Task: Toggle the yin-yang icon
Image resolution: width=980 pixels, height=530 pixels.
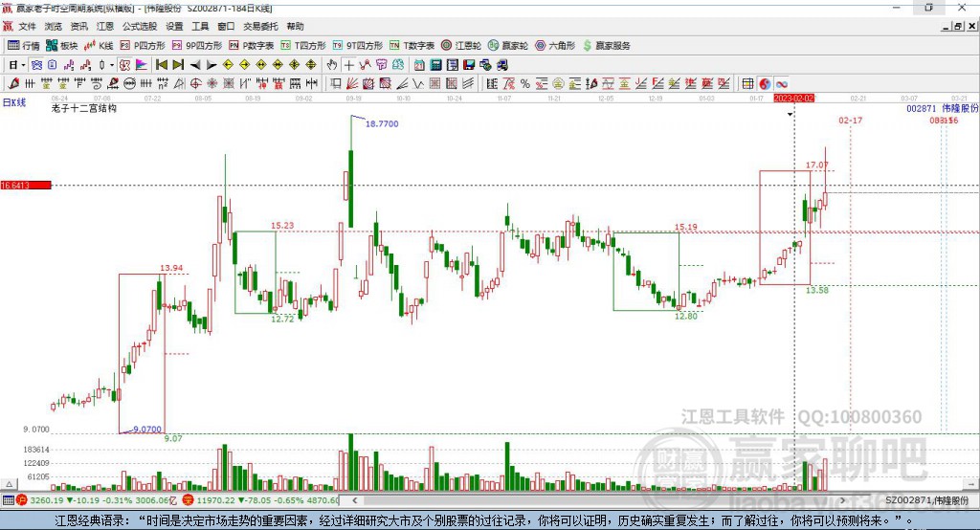Action: (765, 84)
